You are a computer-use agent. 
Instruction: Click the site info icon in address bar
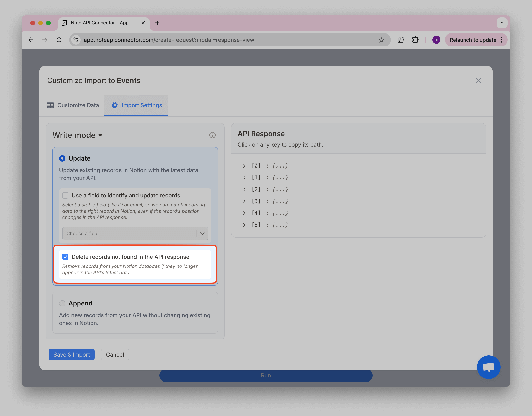[x=76, y=40]
